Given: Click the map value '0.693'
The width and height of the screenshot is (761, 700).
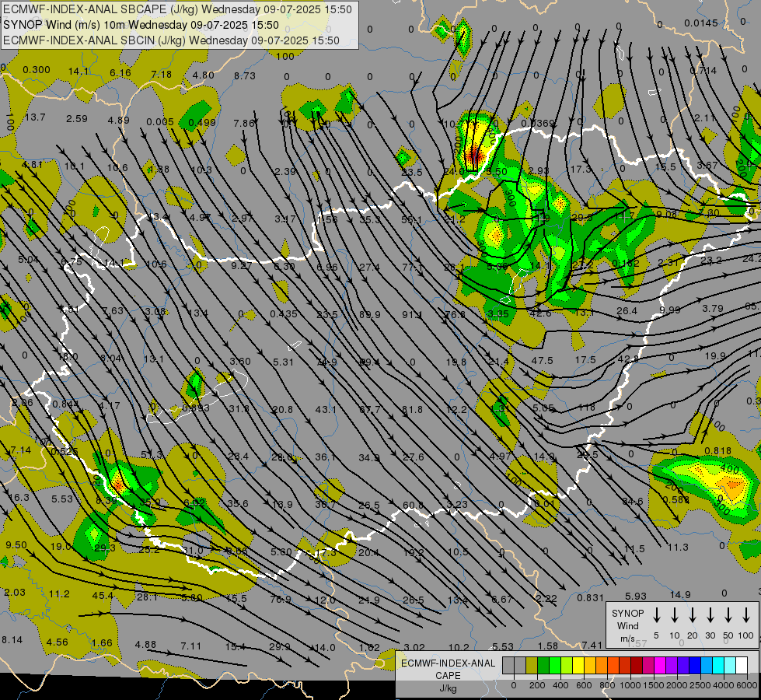Looking at the screenshot, I should 196,408.
